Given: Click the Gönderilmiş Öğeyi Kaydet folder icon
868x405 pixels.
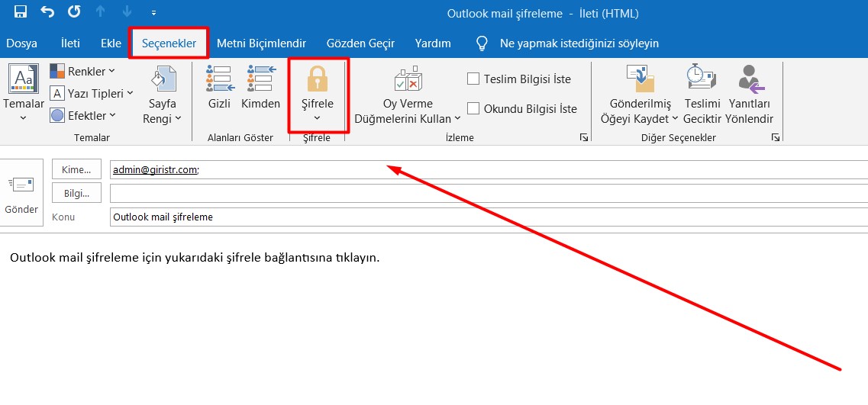Looking at the screenshot, I should click(x=641, y=78).
